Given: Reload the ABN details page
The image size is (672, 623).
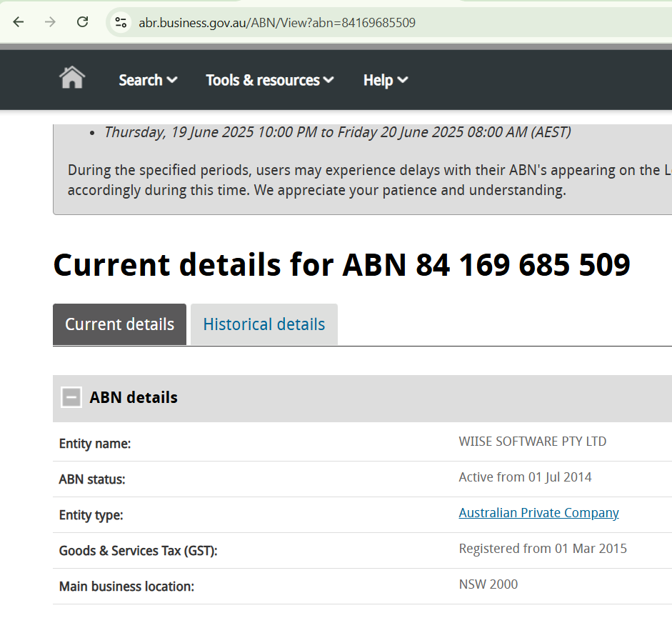Looking at the screenshot, I should click(82, 22).
